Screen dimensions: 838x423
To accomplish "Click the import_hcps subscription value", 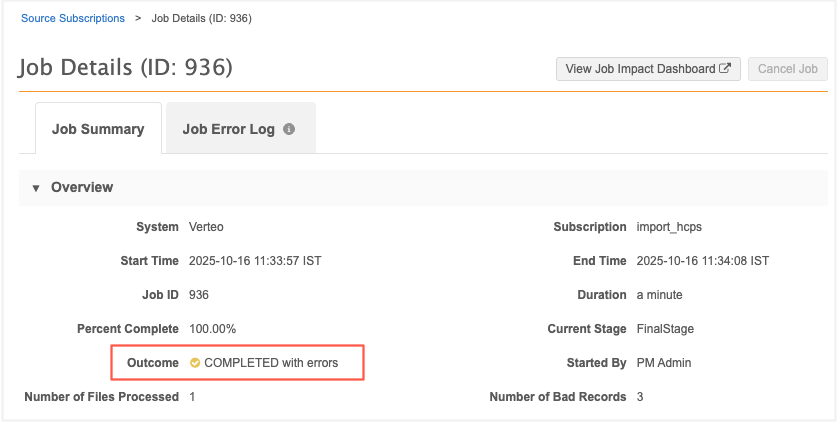I will pyautogui.click(x=669, y=227).
